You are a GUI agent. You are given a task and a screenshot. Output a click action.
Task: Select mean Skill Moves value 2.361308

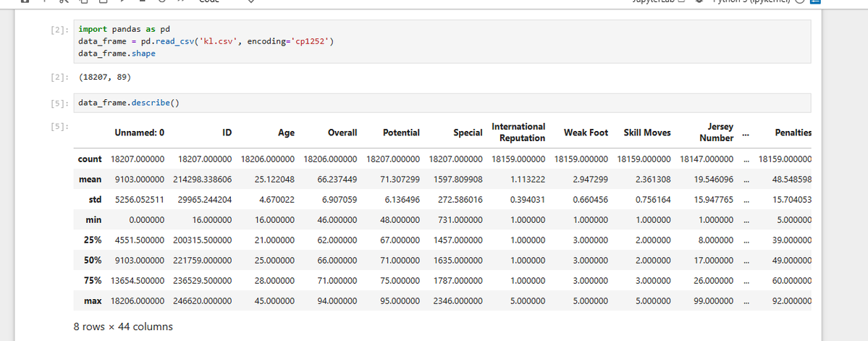click(654, 180)
